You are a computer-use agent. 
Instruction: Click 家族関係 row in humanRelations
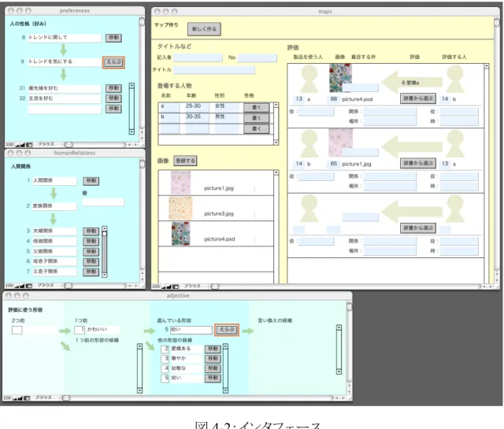pyautogui.click(x=54, y=206)
